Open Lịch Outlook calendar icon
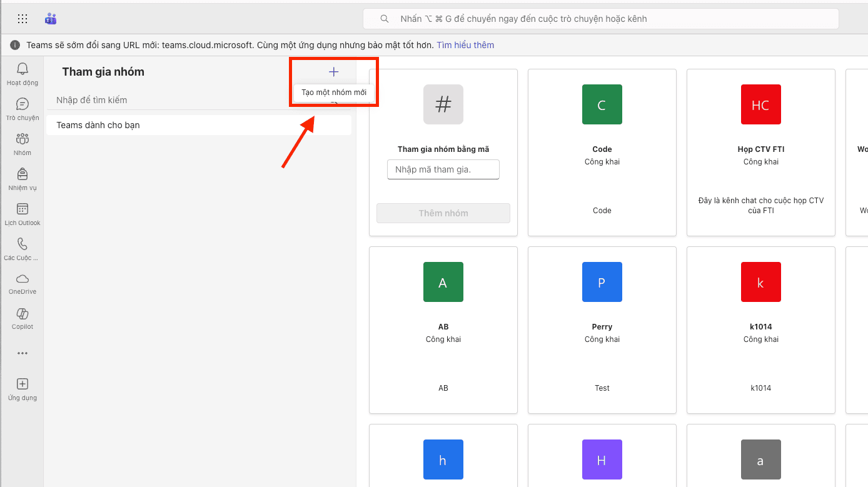This screenshot has height=487, width=868. pos(23,209)
